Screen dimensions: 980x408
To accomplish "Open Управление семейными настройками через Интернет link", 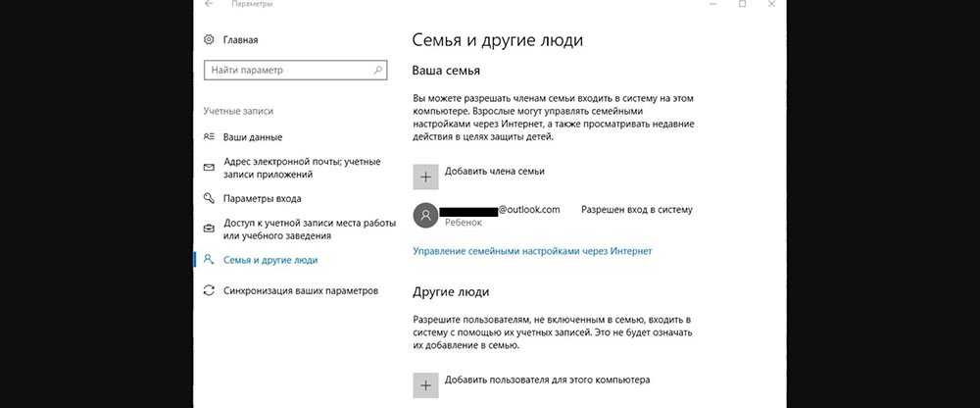I will (x=532, y=251).
